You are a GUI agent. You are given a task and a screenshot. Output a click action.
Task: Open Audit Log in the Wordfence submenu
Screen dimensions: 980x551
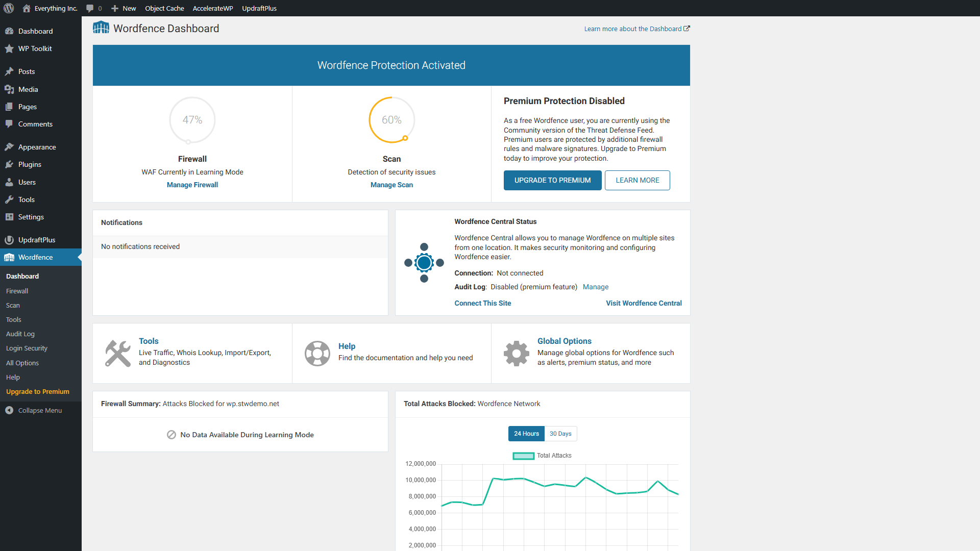(20, 334)
